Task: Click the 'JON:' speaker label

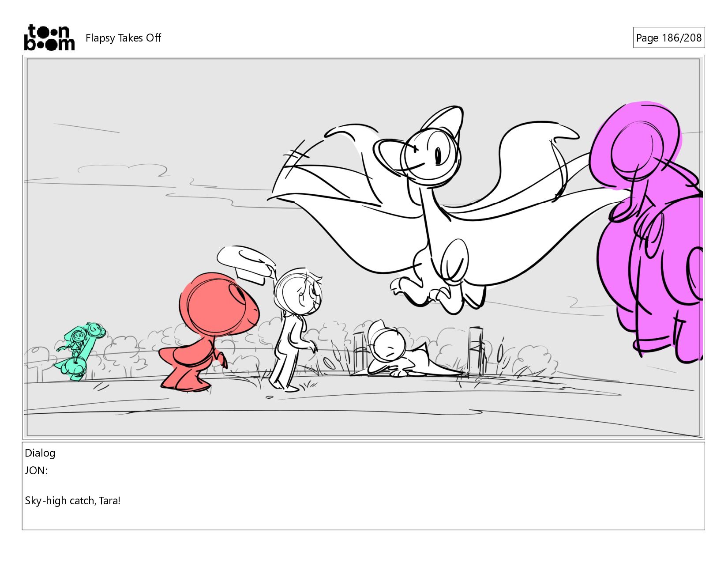Action: (36, 470)
